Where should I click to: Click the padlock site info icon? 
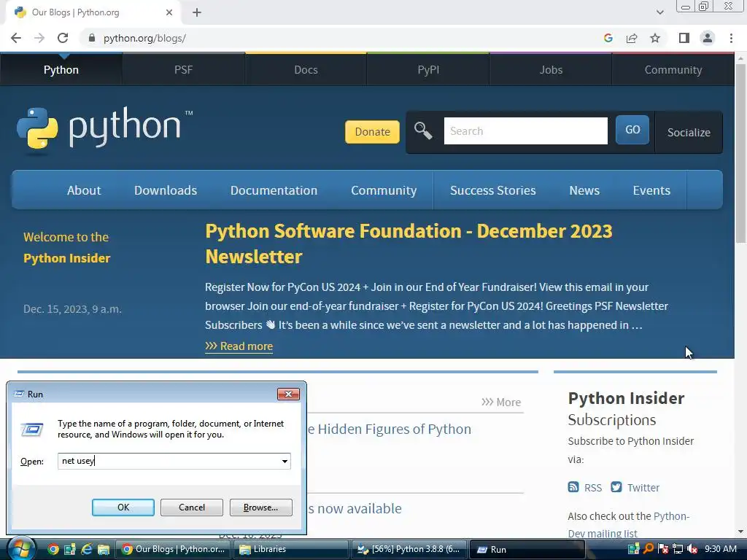(x=91, y=38)
